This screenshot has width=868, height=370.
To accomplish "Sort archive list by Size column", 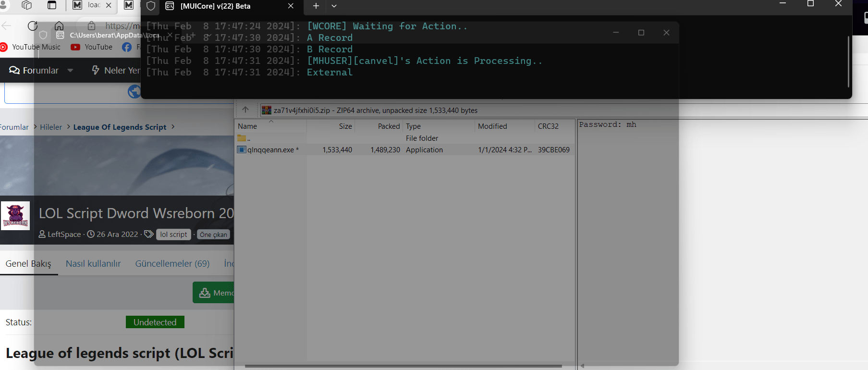I will [345, 126].
